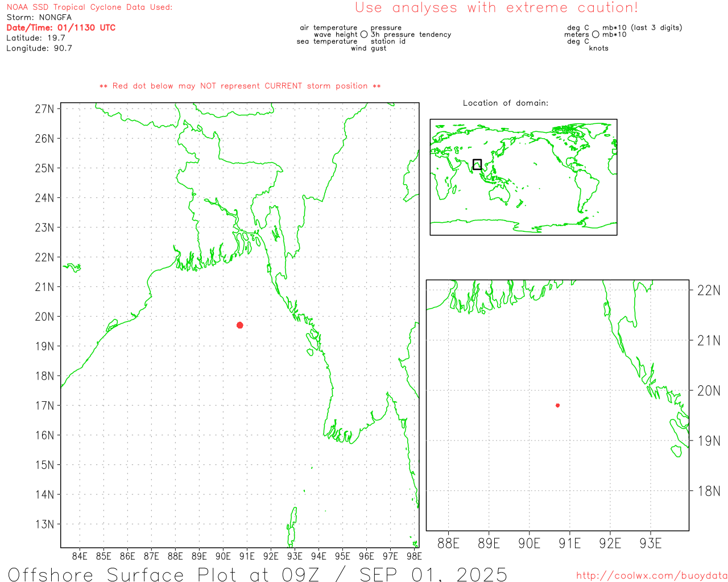The width and height of the screenshot is (728, 582).
Task: Click the units circle in right legend
Action: tap(595, 34)
